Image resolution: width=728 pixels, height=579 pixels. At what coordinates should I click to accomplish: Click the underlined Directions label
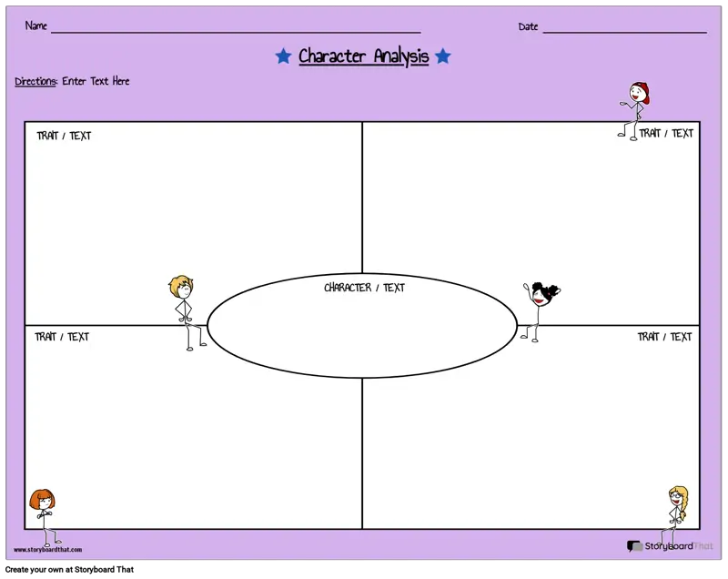[35, 81]
